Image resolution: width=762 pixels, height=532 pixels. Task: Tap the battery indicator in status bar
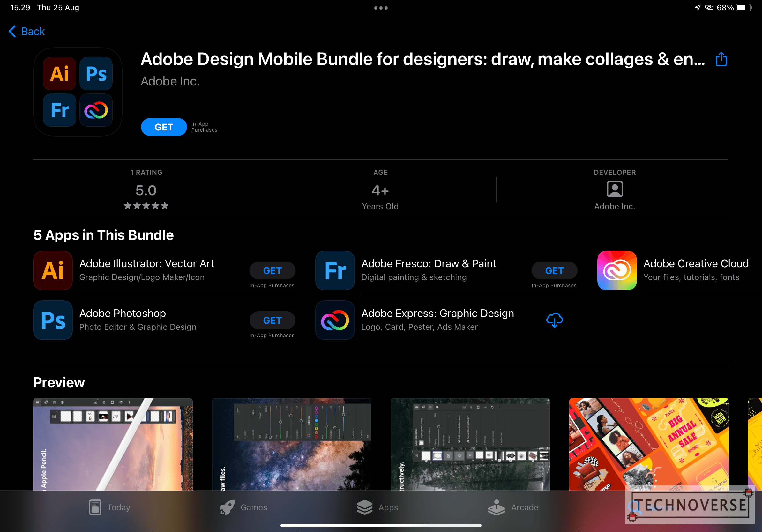coord(744,8)
